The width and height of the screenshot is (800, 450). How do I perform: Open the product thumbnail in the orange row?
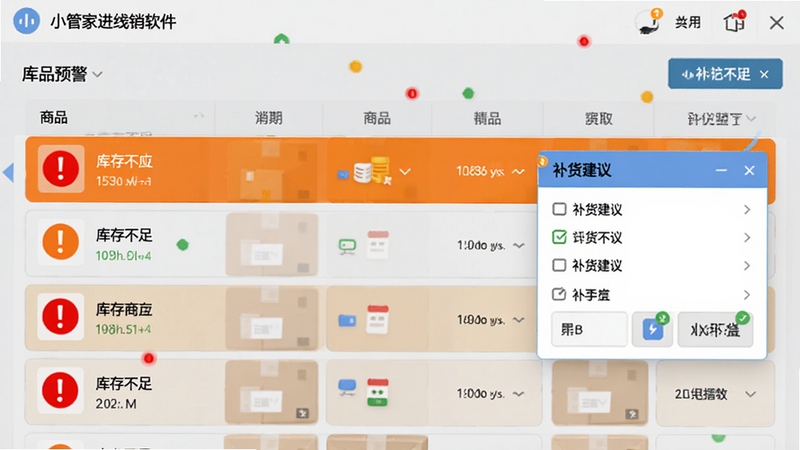(x=271, y=169)
